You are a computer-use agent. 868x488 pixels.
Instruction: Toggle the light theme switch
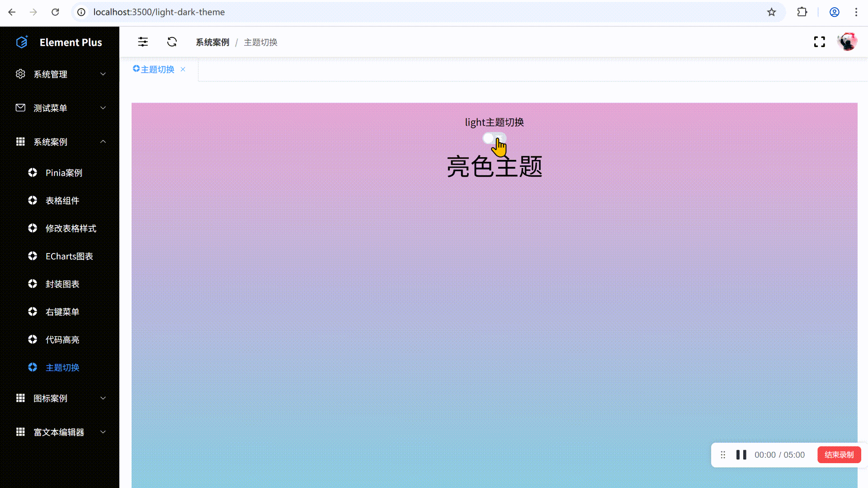494,138
